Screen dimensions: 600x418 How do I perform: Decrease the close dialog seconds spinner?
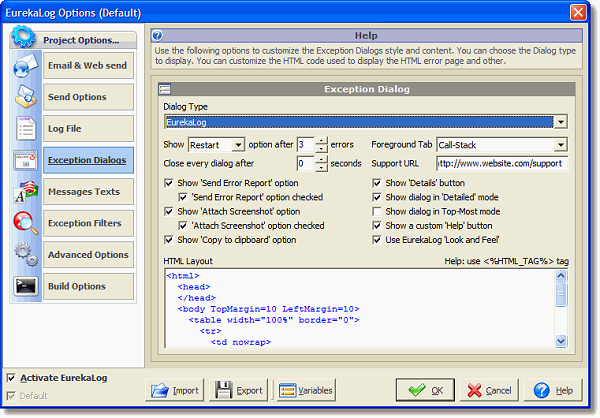point(322,167)
